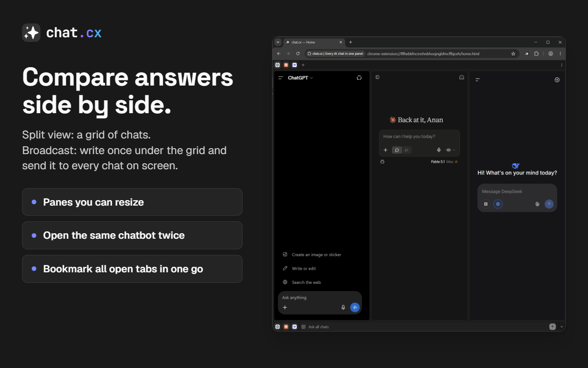Open Chrome's tab search chevron
Viewport: 588px width, 368px height.
[x=278, y=42]
